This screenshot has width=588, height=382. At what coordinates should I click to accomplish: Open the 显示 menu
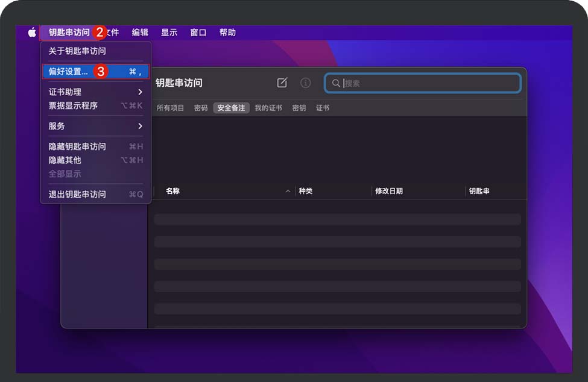point(169,33)
